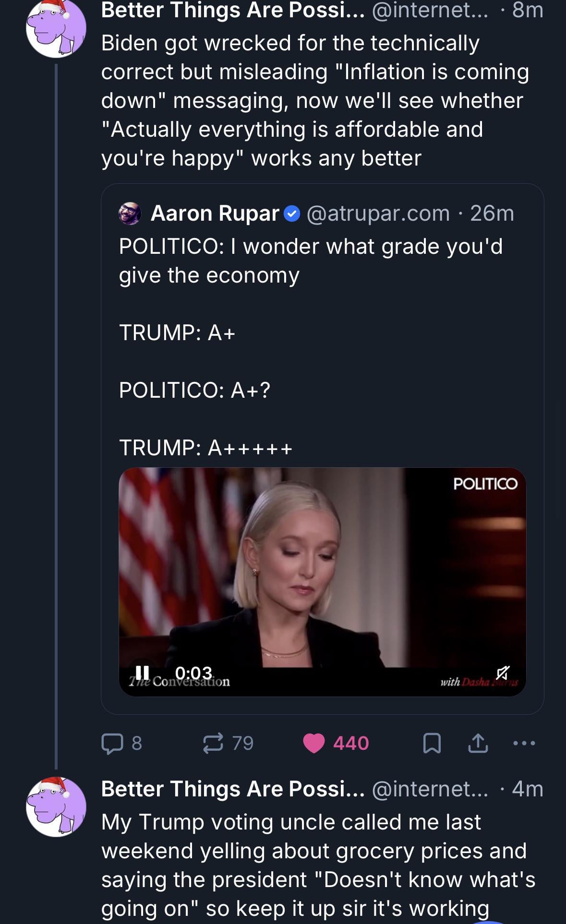Viewport: 566px width, 924px height.
Task: Open the quoted post's 26m timestamp
Action: tap(492, 213)
